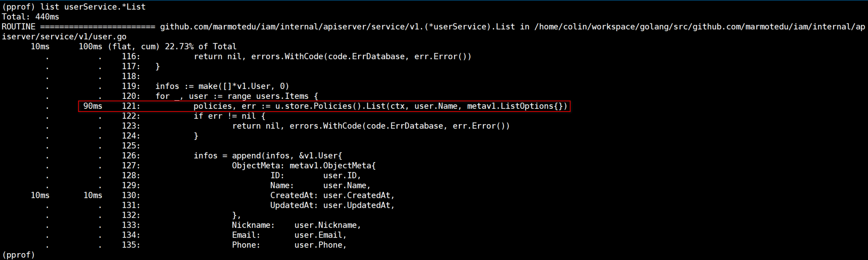The image size is (868, 260).
Task: Click the highlighted u.store.Policies().List call
Action: pos(380,106)
